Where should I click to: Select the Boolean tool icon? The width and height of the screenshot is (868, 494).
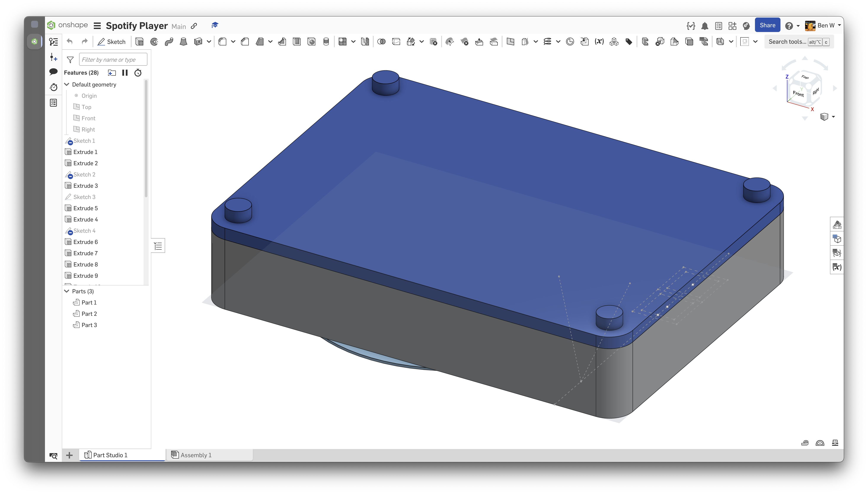[x=381, y=42]
